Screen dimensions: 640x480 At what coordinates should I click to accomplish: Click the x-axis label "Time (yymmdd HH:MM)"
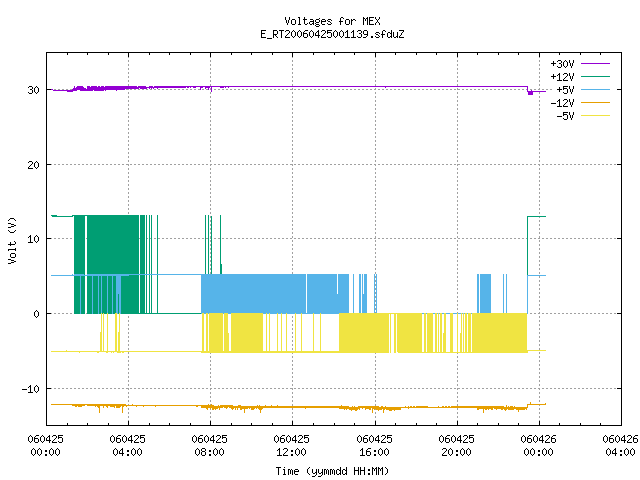332,471
